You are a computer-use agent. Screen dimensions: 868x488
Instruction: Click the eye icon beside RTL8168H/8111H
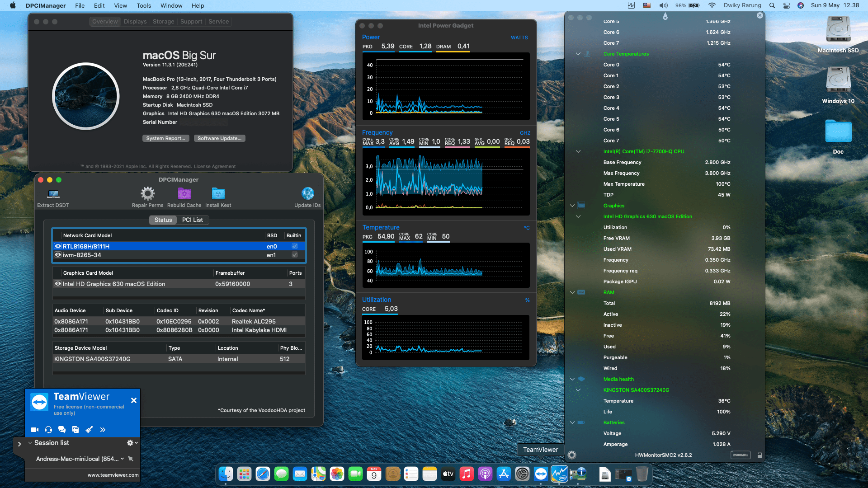[x=58, y=246]
